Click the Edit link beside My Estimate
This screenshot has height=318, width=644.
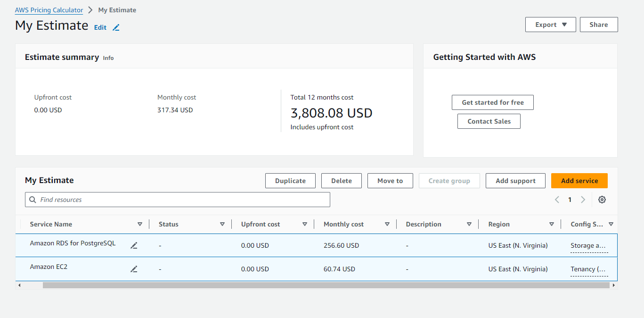click(100, 27)
